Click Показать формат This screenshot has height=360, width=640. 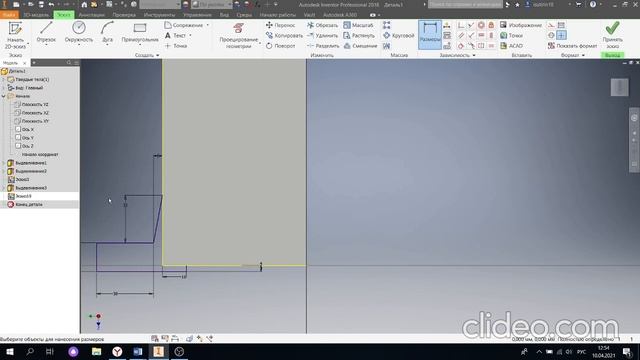pos(572,46)
